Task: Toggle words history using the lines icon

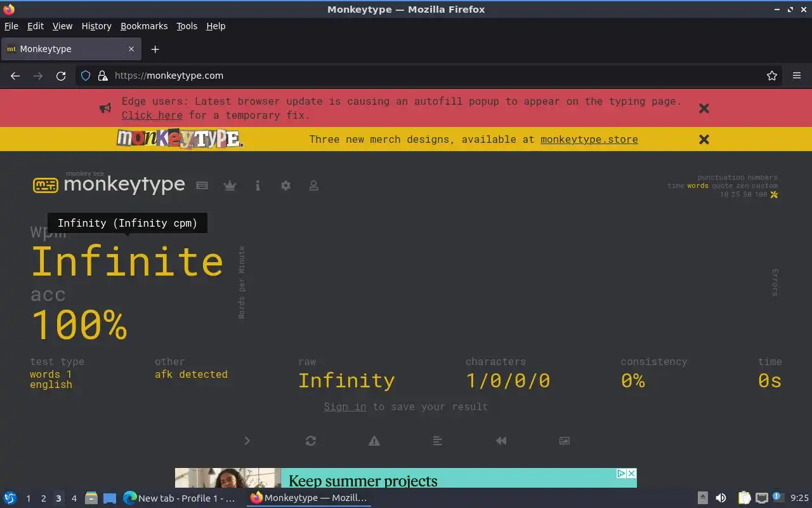Action: pos(438,441)
